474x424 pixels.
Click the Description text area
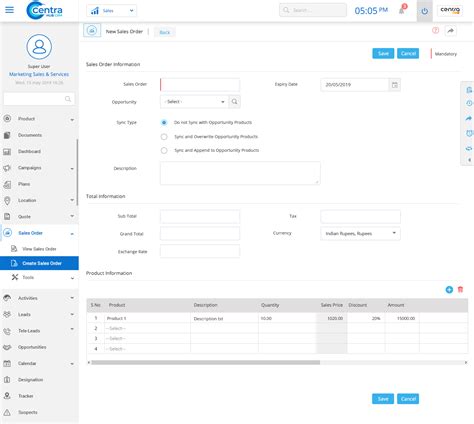tap(240, 173)
